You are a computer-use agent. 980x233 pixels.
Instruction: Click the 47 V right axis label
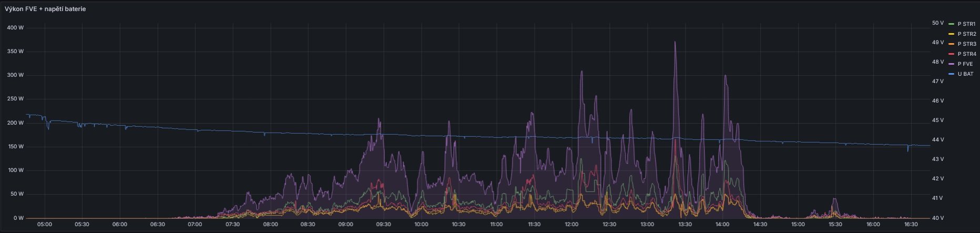[x=938, y=82]
